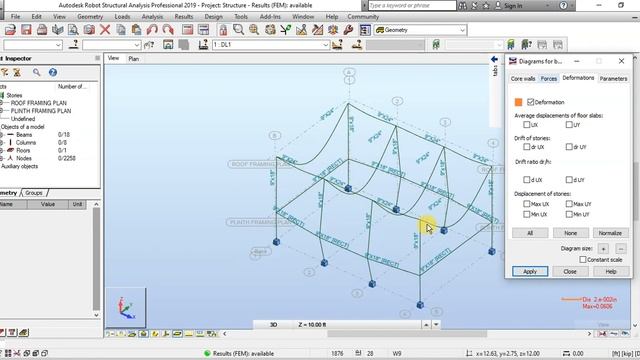Enable average displacement UX checkbox
640x360 pixels.
tap(527, 124)
